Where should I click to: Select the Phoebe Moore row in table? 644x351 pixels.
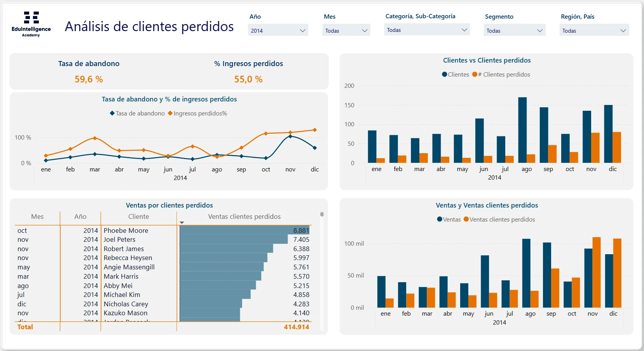[x=163, y=231]
